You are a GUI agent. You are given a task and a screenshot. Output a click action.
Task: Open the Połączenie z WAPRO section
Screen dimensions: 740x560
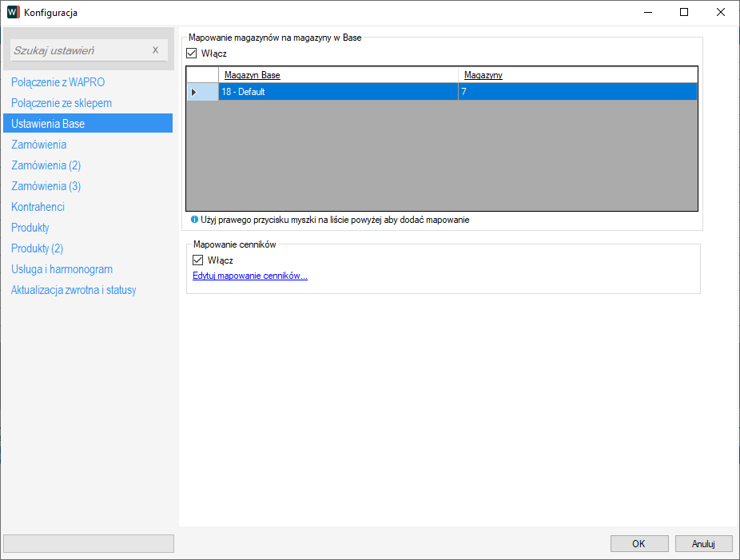[58, 82]
